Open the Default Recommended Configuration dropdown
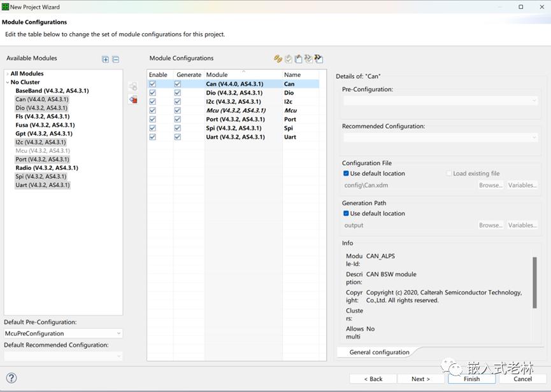Viewport: 551px width, 392px height. [63, 356]
